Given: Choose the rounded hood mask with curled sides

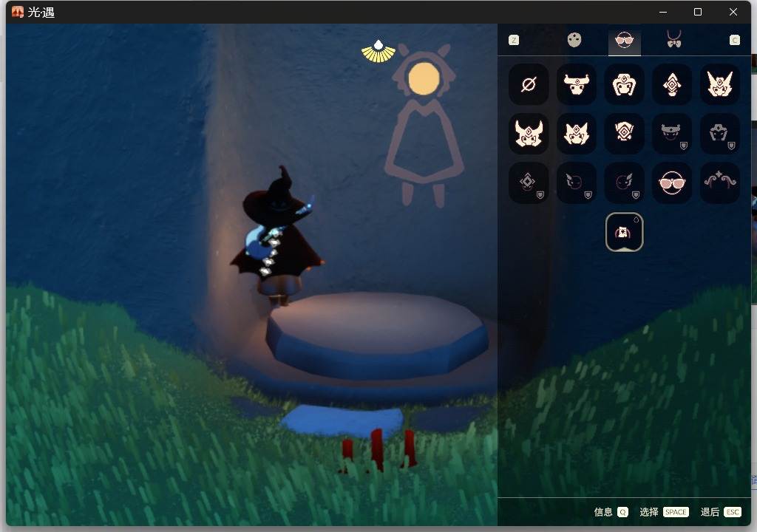Looking at the screenshot, I should pos(624,84).
